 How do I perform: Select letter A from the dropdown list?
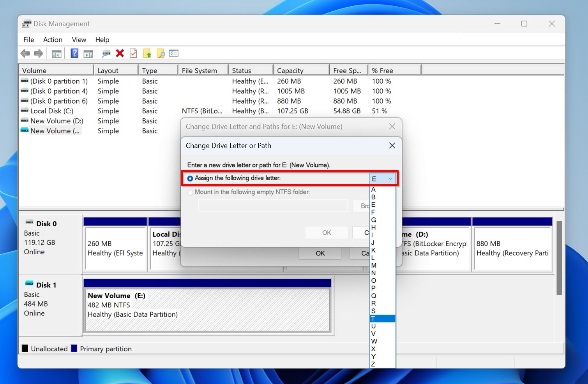tap(373, 190)
